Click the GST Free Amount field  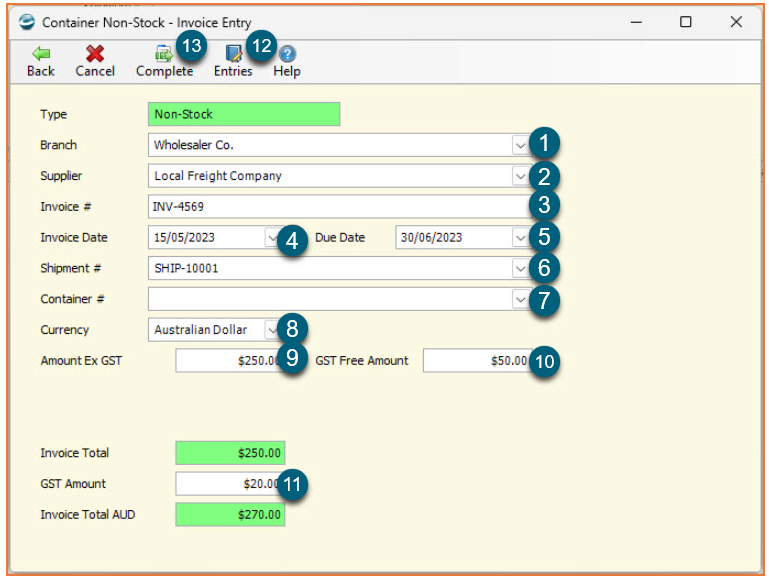pyautogui.click(x=478, y=360)
